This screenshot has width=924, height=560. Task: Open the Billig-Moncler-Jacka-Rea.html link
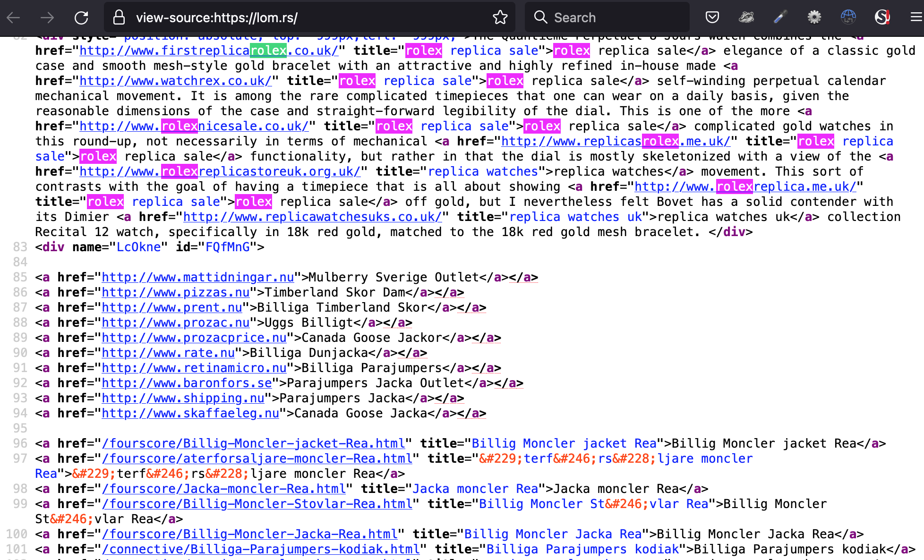click(x=250, y=534)
